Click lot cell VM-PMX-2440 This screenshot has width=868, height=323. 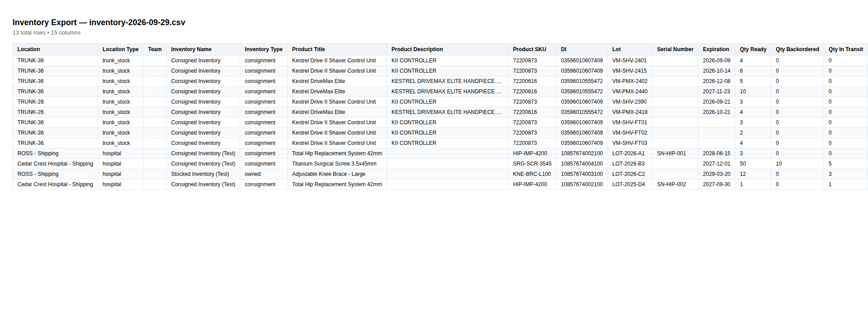click(x=630, y=92)
